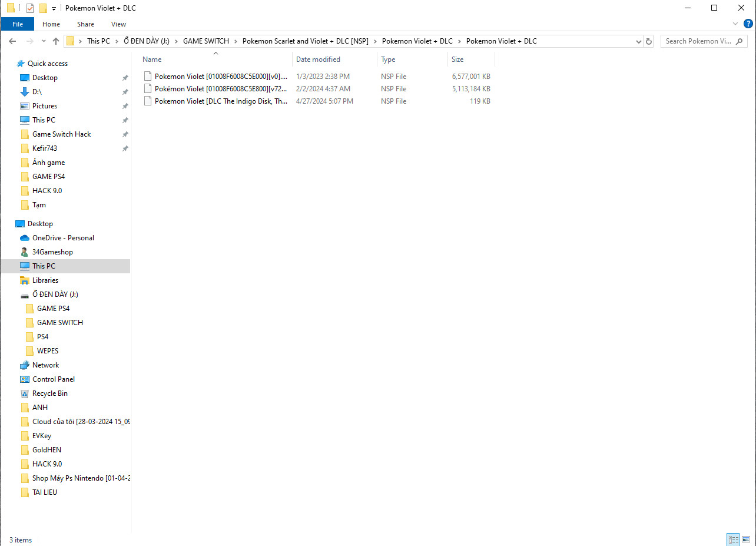The image size is (756, 546).
Task: Switch to the Home ribbon tab
Action: 51,24
